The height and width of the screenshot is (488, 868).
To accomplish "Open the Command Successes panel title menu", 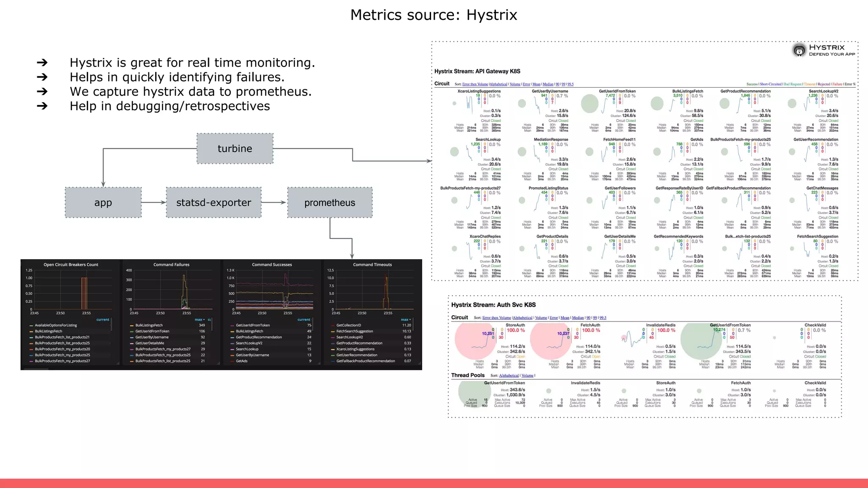I will coord(272,265).
